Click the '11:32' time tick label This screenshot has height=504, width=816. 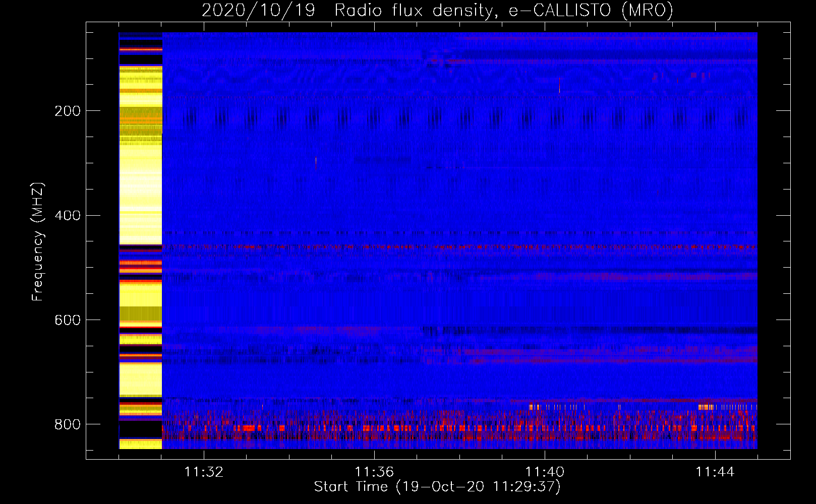click(204, 472)
